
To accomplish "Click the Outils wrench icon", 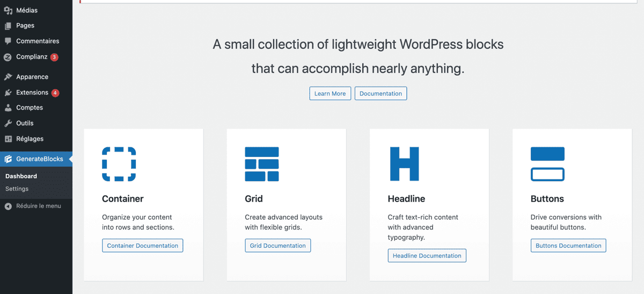I will (8, 123).
